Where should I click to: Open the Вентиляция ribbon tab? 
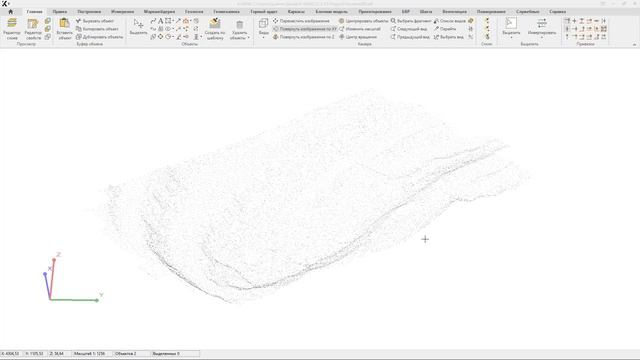[454, 11]
